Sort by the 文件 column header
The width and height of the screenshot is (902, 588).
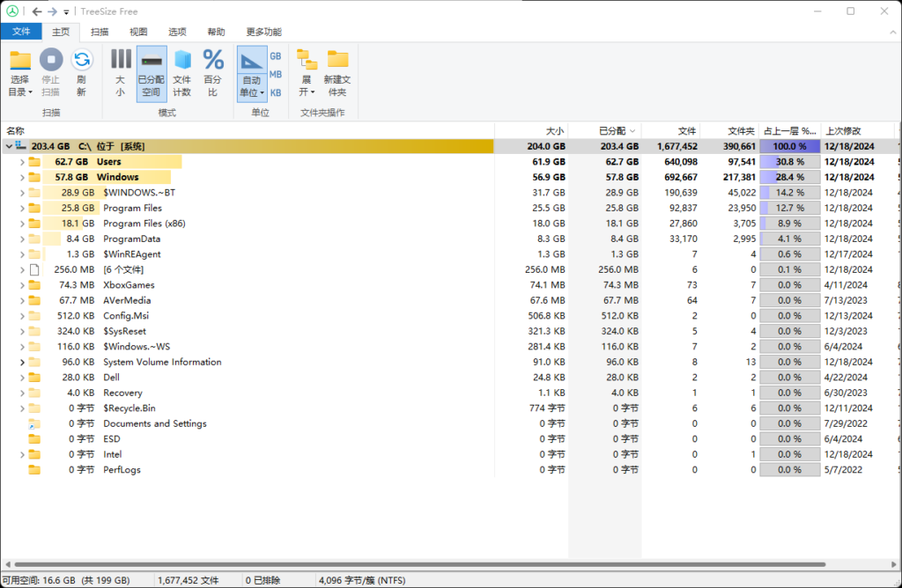pyautogui.click(x=671, y=131)
